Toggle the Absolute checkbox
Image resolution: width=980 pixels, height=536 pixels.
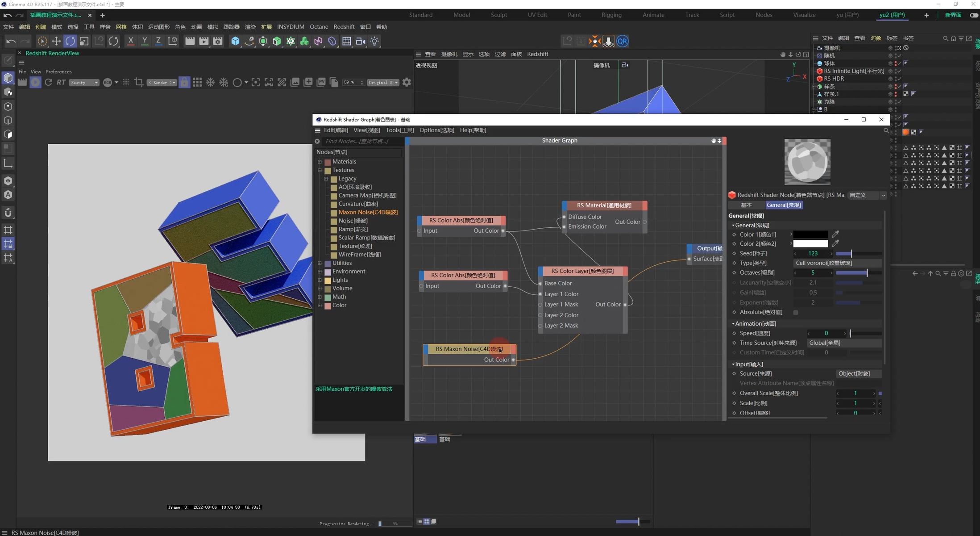796,312
